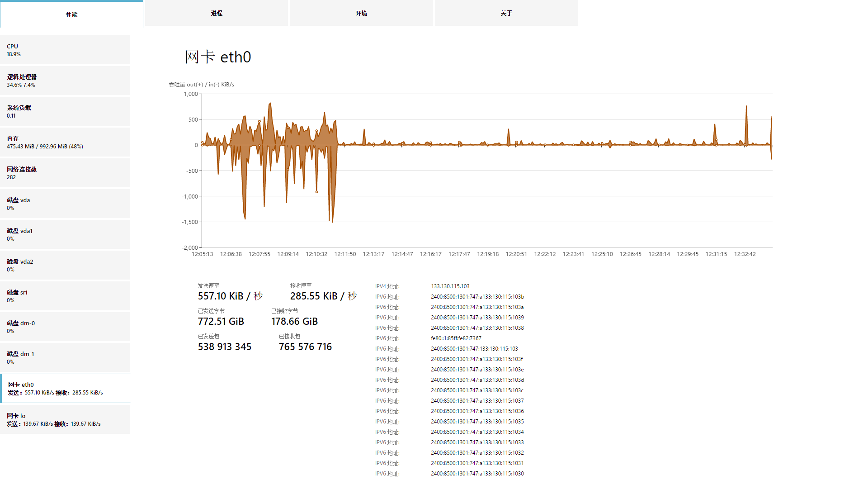Open the 环境 tab
The image size is (868, 480).
(361, 13)
